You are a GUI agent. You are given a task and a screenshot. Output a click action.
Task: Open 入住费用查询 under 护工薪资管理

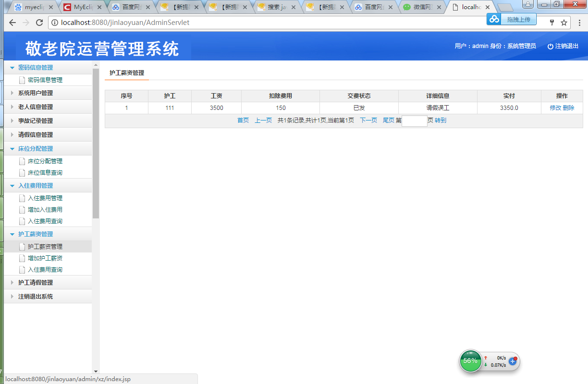(x=45, y=270)
